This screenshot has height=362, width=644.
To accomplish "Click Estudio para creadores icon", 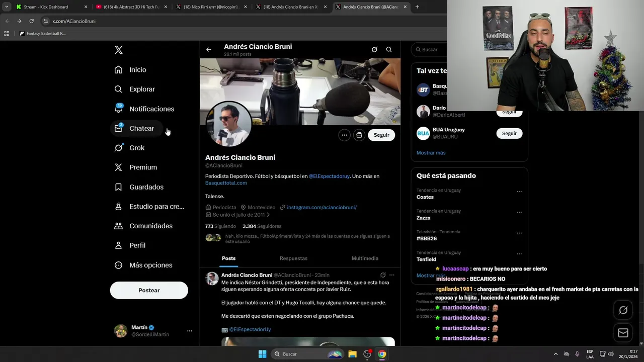I will [x=118, y=206].
